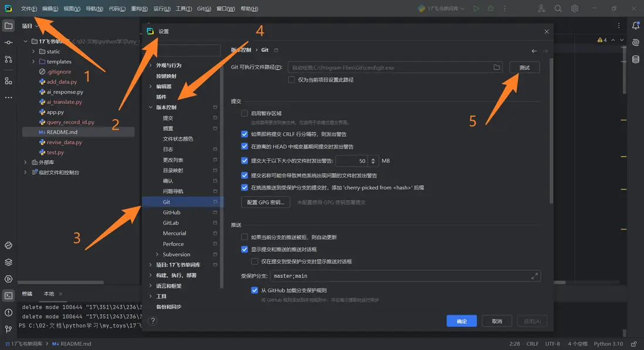Toggle '显示提交和推送的推送对话框' checkbox
This screenshot has height=350, width=644.
245,249
